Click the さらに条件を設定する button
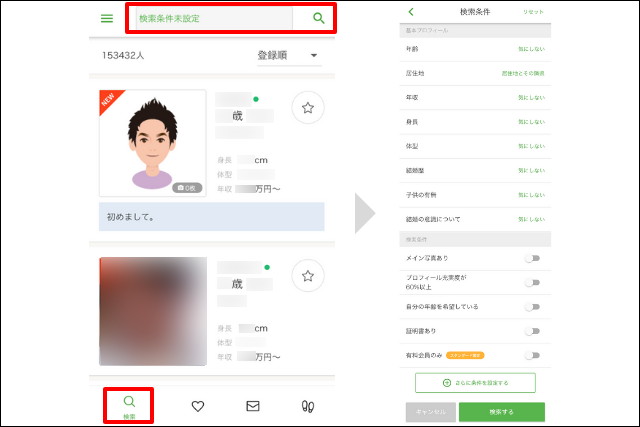 [475, 383]
